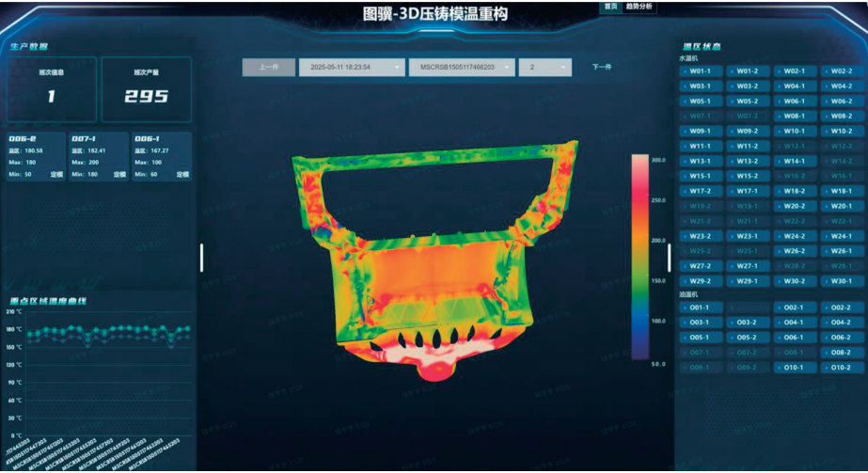Open the date-time dropdown 2025-05-11 18:23:54
The width and height of the screenshot is (868, 473).
click(352, 67)
